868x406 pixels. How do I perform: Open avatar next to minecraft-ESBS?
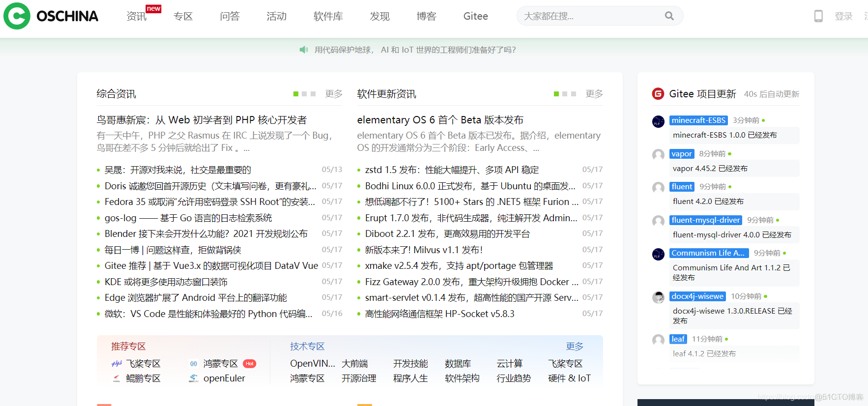pyautogui.click(x=658, y=121)
